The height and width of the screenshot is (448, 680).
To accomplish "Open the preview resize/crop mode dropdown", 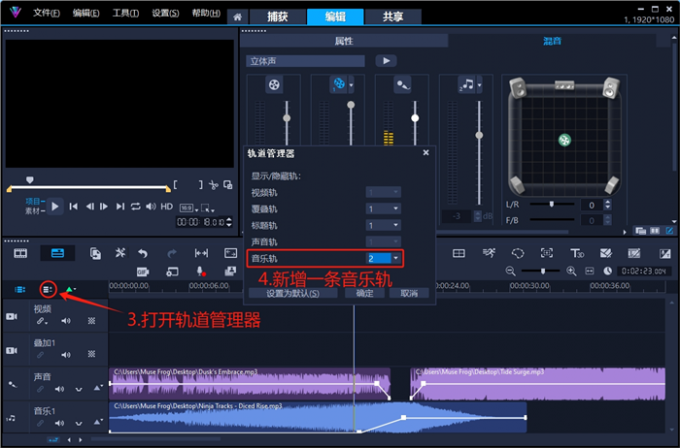I will (207, 208).
